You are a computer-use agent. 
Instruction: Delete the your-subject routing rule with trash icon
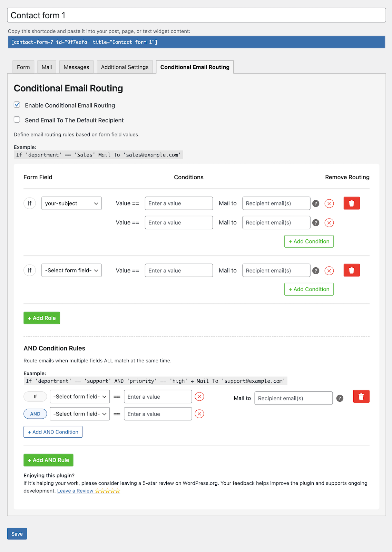pyautogui.click(x=351, y=203)
